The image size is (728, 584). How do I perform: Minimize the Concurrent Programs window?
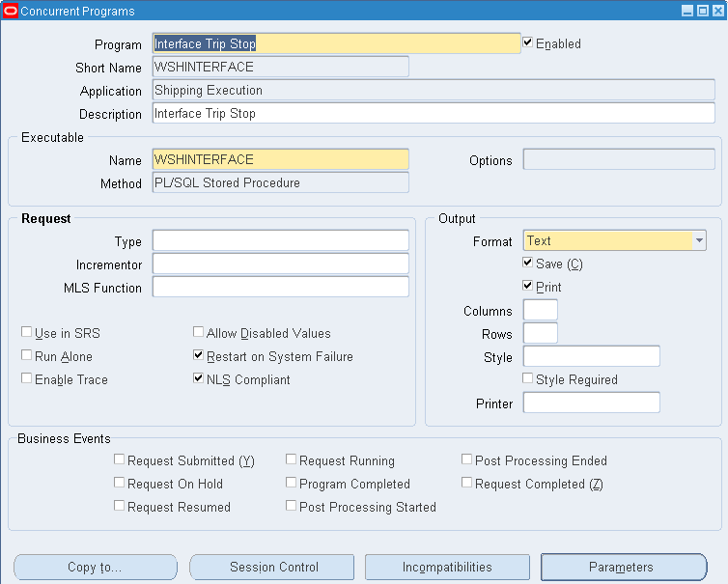pyautogui.click(x=687, y=11)
